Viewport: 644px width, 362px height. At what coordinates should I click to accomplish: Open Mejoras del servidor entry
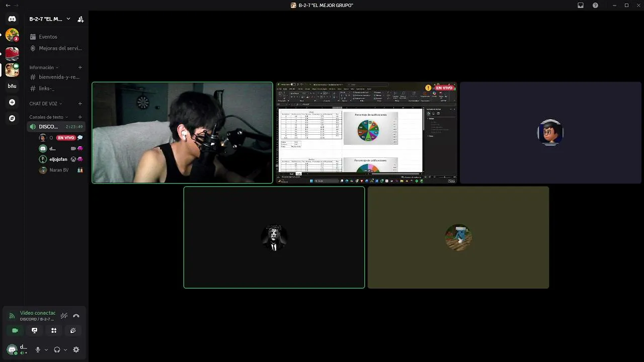coord(55,48)
